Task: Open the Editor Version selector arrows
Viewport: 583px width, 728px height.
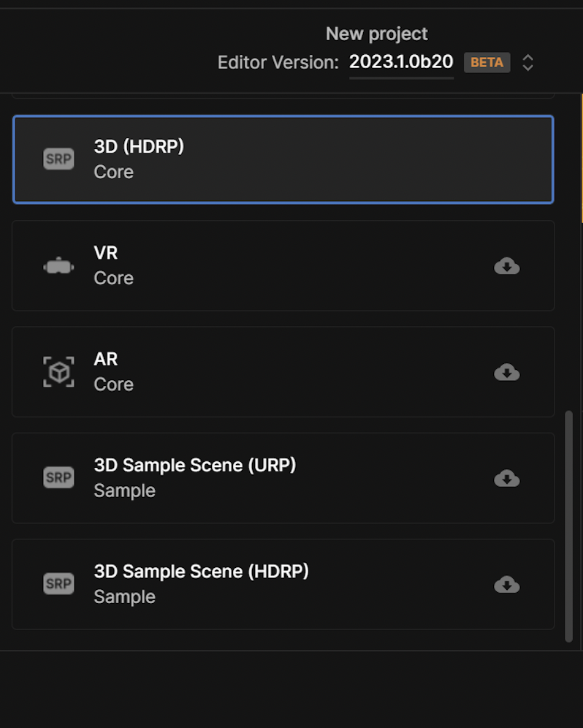Action: [x=527, y=62]
